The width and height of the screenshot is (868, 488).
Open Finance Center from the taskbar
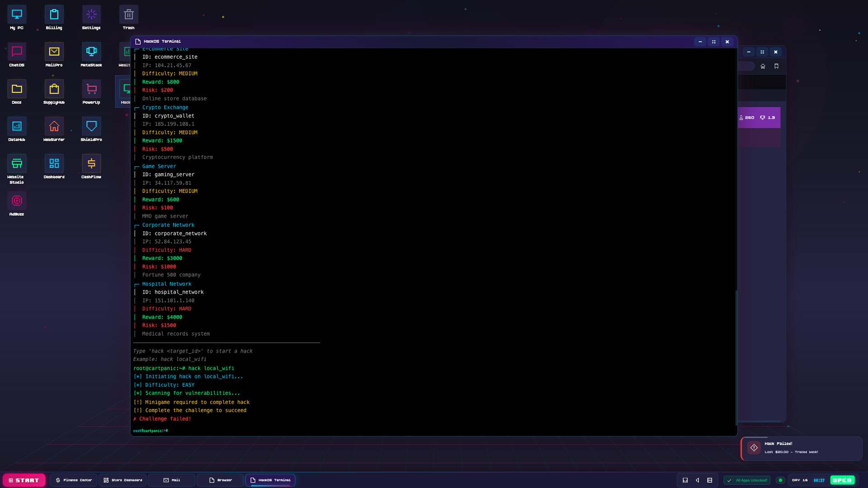[x=73, y=480]
